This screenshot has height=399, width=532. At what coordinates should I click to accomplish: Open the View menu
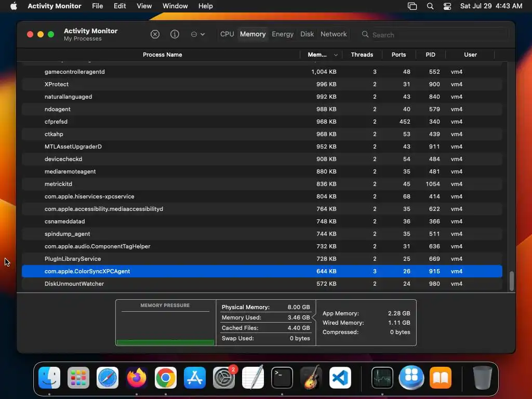point(144,6)
